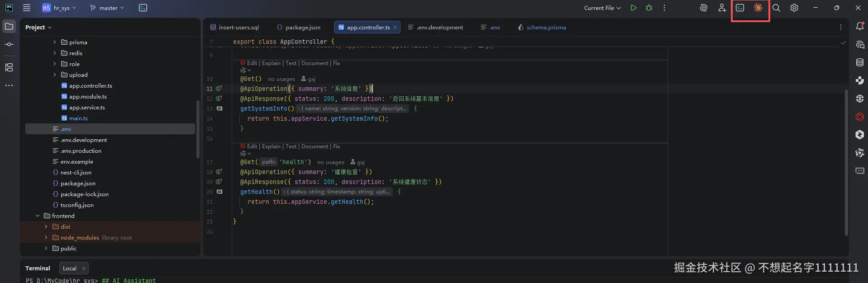Screen dimensions: 868x283
Task: Open the Database tool window icon
Action: click(860, 62)
